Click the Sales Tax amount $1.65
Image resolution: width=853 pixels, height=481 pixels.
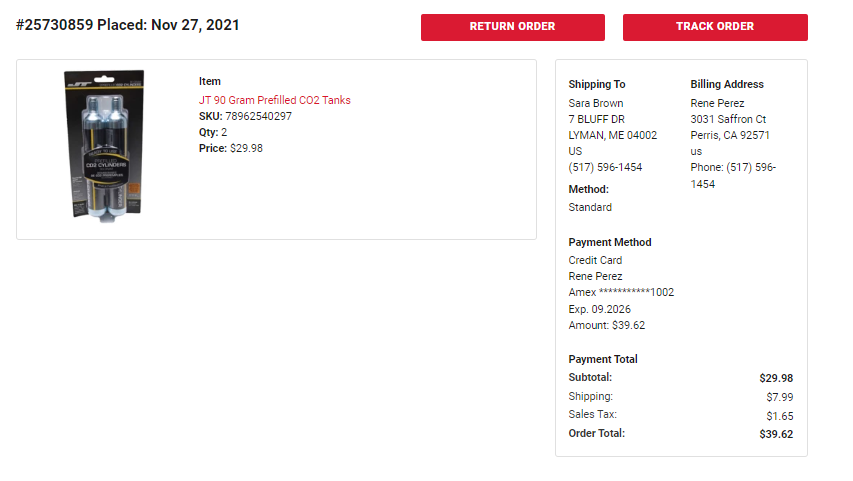pyautogui.click(x=780, y=416)
